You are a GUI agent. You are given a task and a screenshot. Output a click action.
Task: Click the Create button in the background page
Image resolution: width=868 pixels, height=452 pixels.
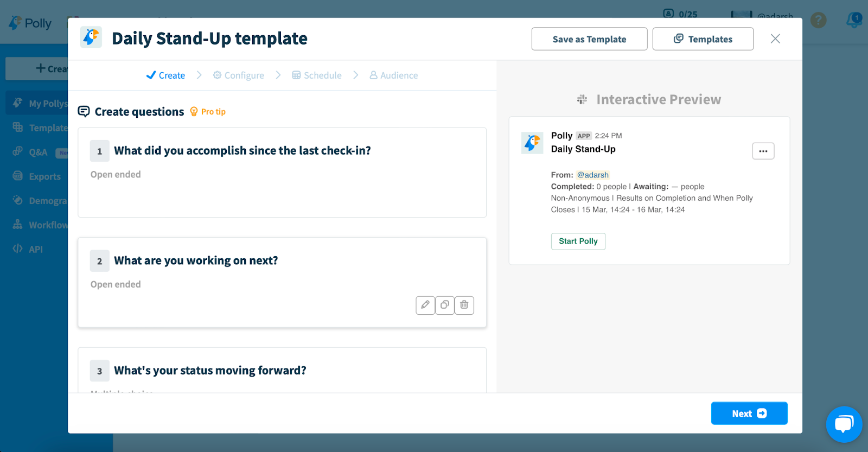(37, 68)
